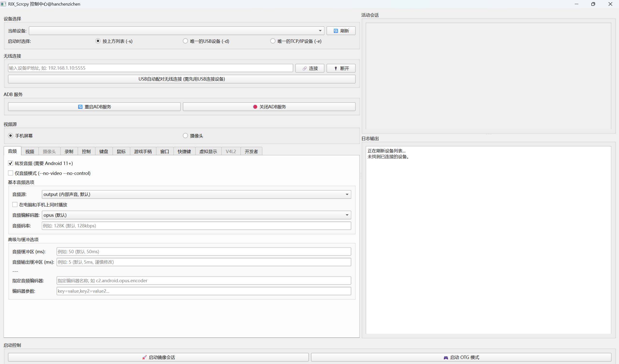The height and width of the screenshot is (364, 619).
Task: Click the refresh icon next to 刷新
Action: [336, 31]
